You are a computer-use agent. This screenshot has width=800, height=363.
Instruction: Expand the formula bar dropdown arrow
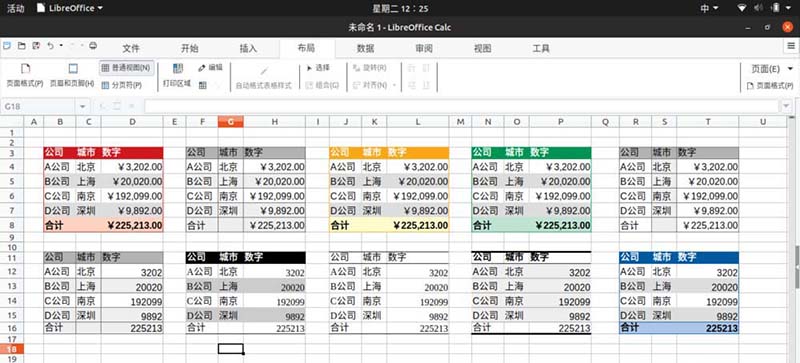tap(786, 106)
